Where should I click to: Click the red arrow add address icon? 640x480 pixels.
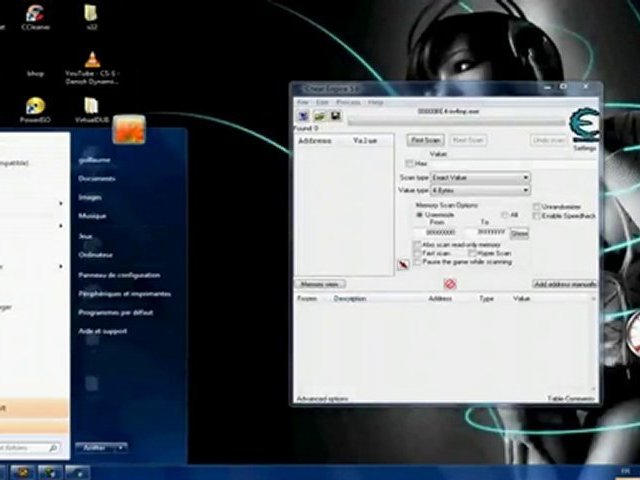coord(403,264)
